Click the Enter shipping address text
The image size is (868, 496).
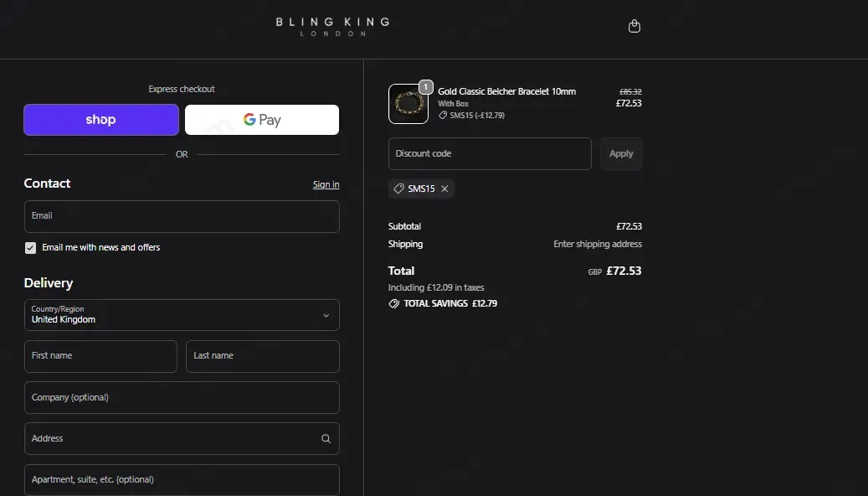598,244
